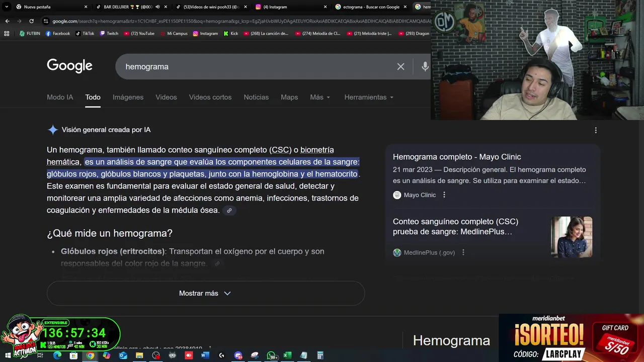Close the Nueva pestaña tab
Viewport: 644px width, 362px height.
[86, 7]
